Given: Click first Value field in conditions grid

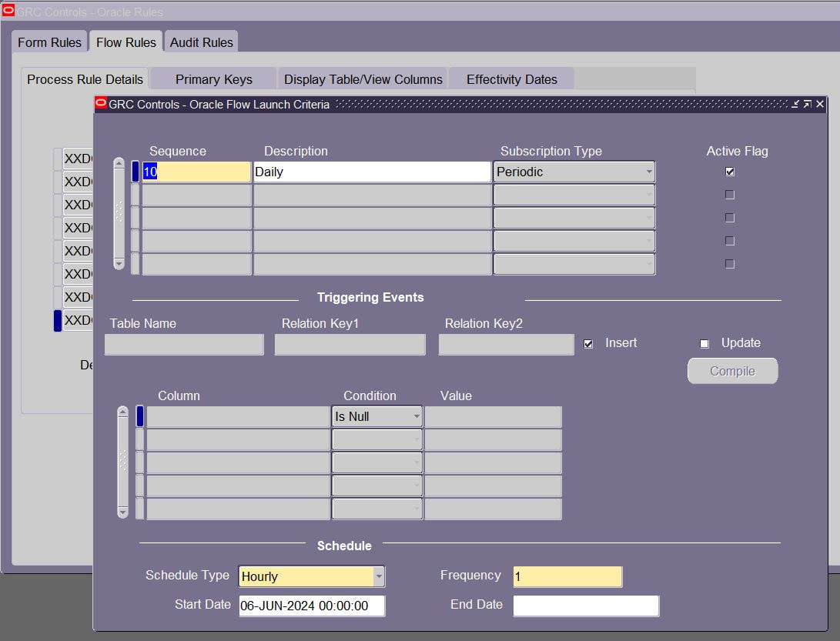Looking at the screenshot, I should point(493,416).
